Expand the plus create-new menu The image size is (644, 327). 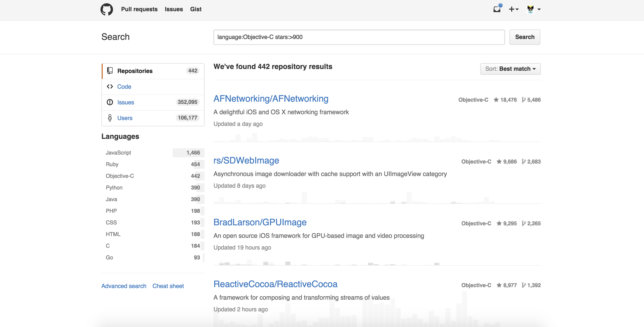pyautogui.click(x=514, y=9)
